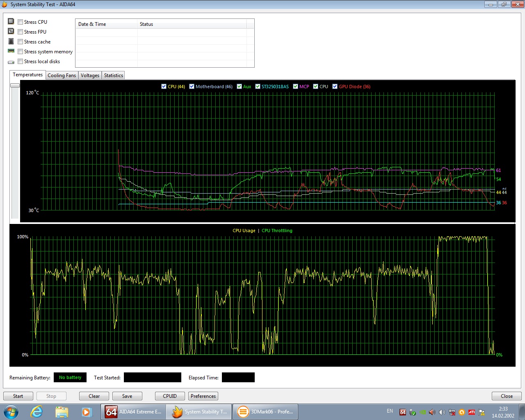
Task: Click the orange circular tray icon
Action: pyautogui.click(x=462, y=412)
